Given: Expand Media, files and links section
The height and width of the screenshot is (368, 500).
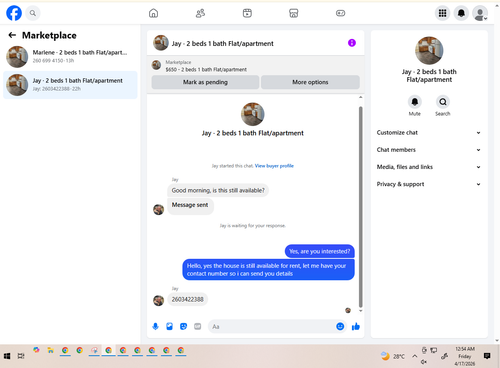Looking at the screenshot, I should (x=429, y=167).
